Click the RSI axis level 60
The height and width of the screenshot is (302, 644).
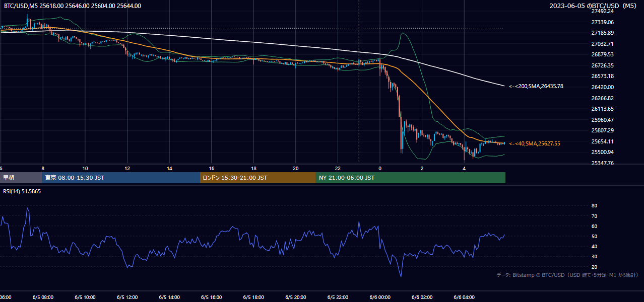595,226
